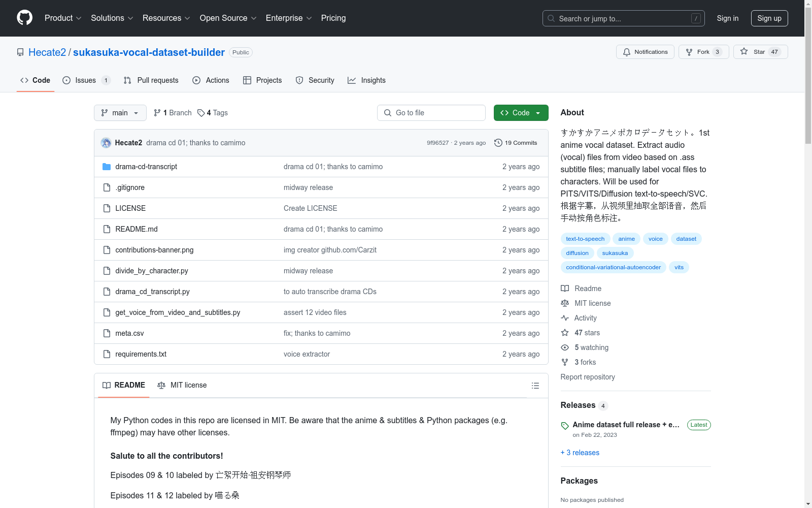Open the drama-cd-transcript folder

coord(146,167)
